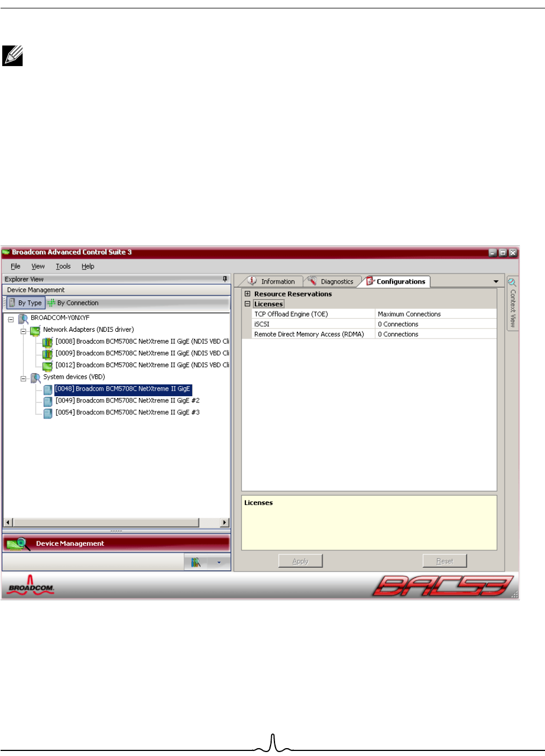Click the [0009] adapter card icon

pos(48,354)
